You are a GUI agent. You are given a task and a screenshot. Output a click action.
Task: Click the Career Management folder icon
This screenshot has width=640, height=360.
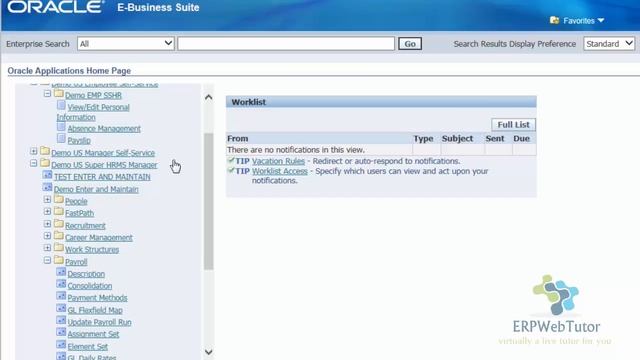(x=59, y=236)
